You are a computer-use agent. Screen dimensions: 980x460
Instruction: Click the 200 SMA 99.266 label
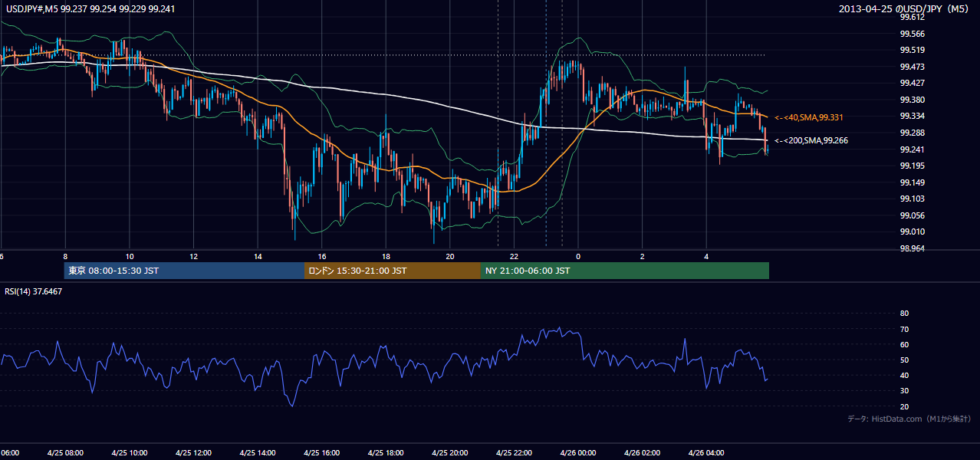tap(811, 140)
